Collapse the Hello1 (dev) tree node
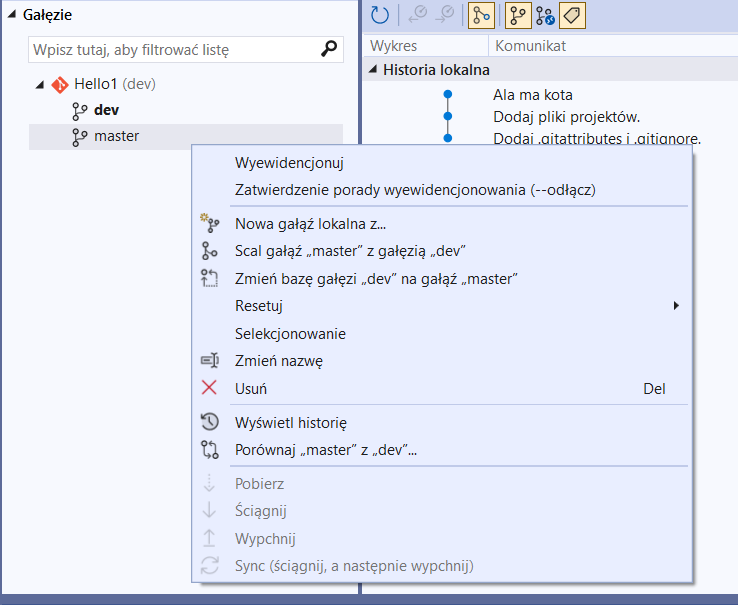The width and height of the screenshot is (738, 605). click(x=40, y=85)
